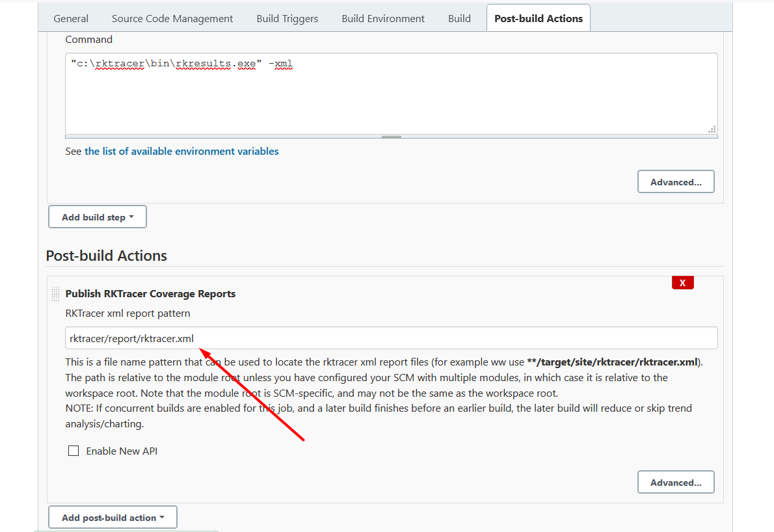
Task: Open the list of available environment variables link
Action: click(x=181, y=151)
